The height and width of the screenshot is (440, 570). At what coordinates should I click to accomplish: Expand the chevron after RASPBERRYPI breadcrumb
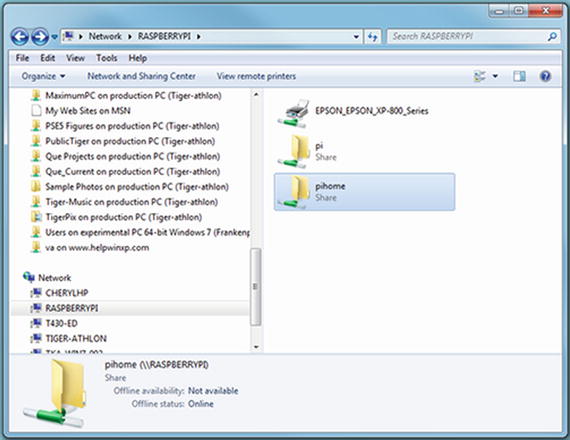click(199, 36)
